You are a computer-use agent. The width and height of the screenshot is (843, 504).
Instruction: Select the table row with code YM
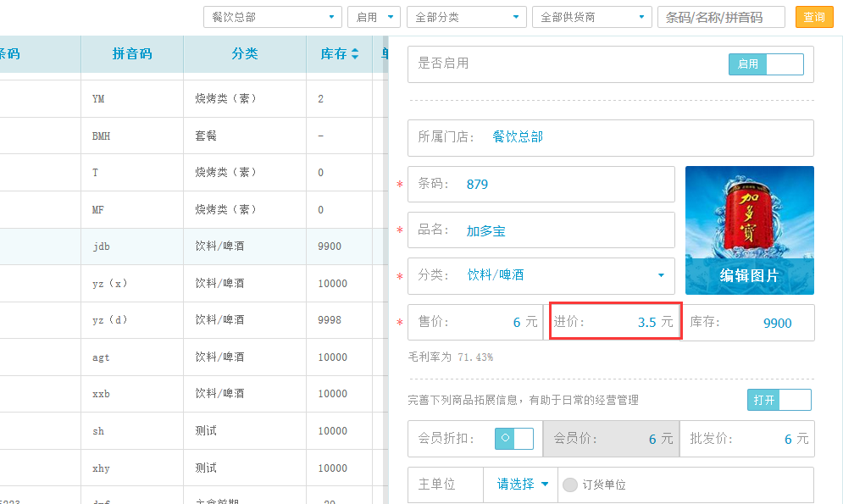(x=193, y=99)
